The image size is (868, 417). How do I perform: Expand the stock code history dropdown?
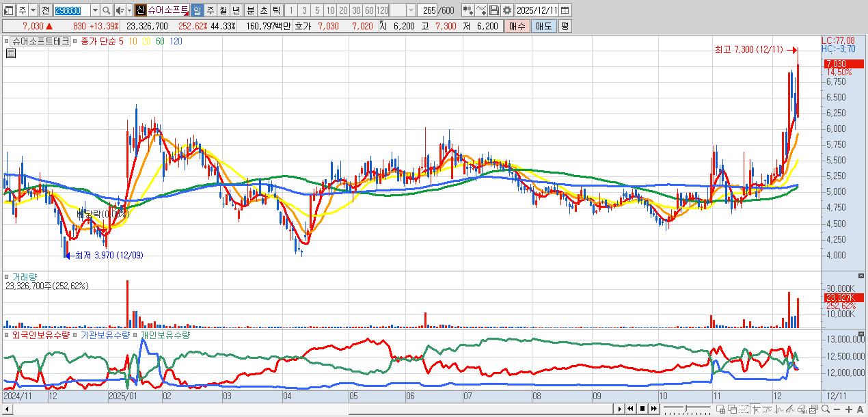[95, 10]
